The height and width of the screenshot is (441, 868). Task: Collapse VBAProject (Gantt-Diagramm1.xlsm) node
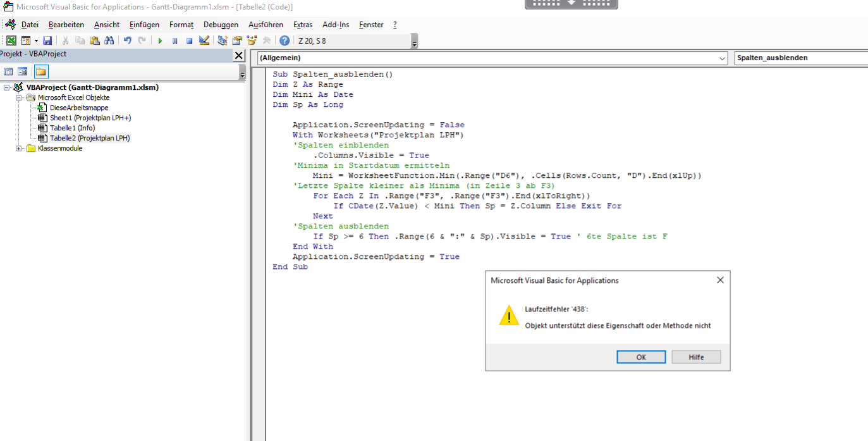6,87
